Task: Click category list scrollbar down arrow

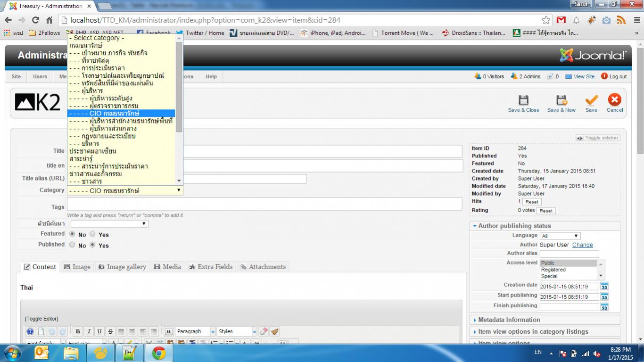Action: pos(179,181)
